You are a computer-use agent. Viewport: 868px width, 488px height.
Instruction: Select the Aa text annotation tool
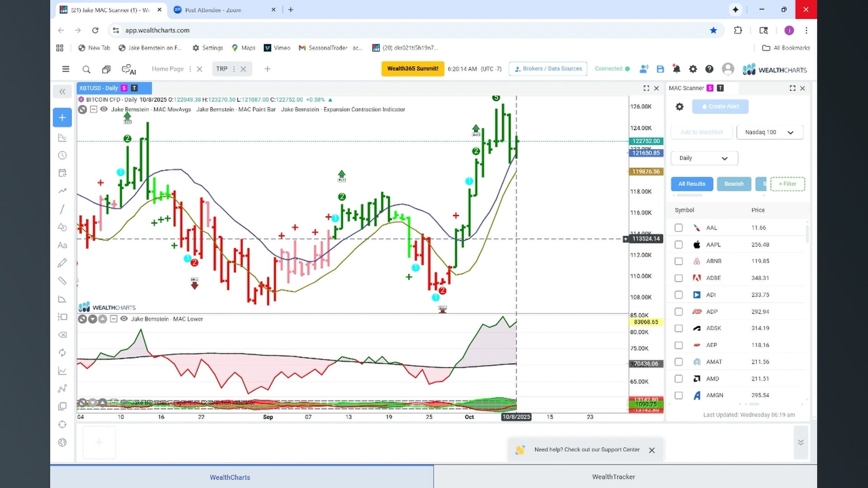tap(62, 245)
